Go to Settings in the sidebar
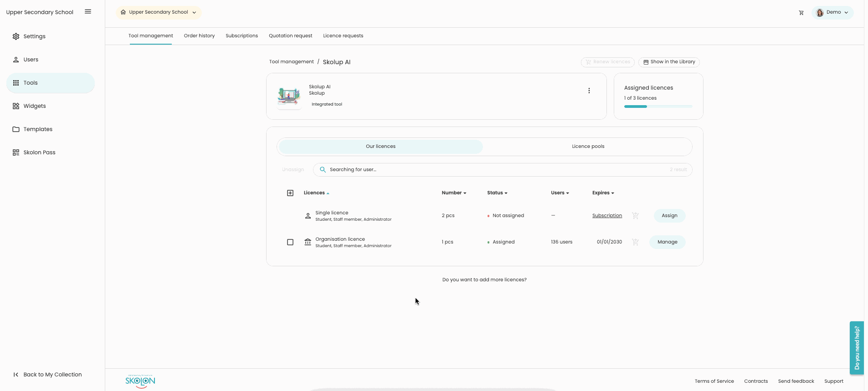This screenshot has height=391, width=868. point(34,36)
